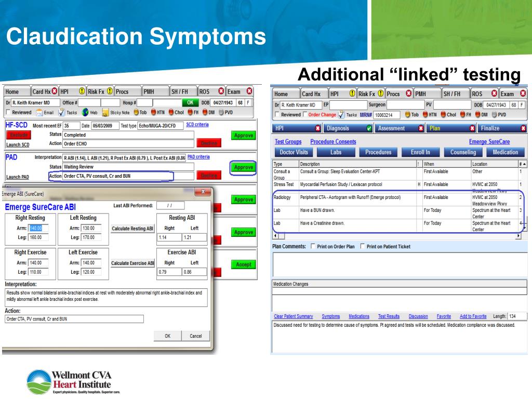Open Web globe icon in left window

(x=85, y=112)
